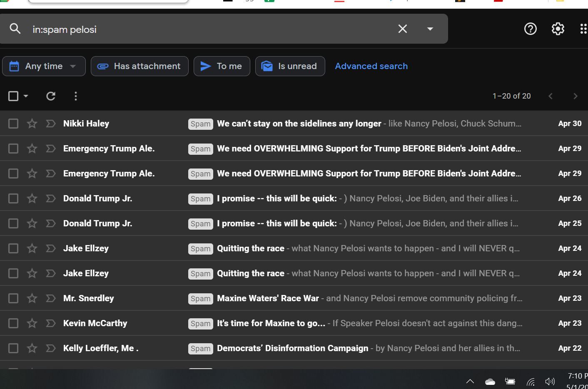The width and height of the screenshot is (588, 389).
Task: Open the Google apps grid
Action: click(x=583, y=29)
